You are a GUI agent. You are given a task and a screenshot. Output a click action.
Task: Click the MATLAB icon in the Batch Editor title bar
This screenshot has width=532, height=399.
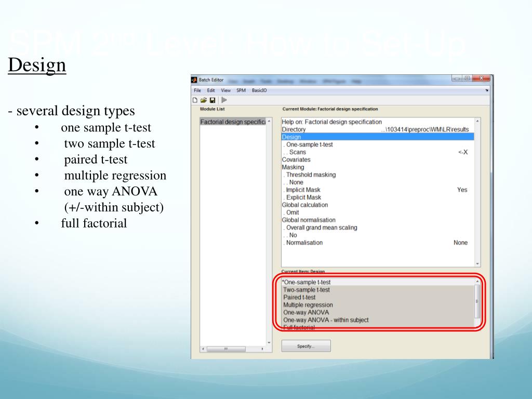tap(194, 79)
